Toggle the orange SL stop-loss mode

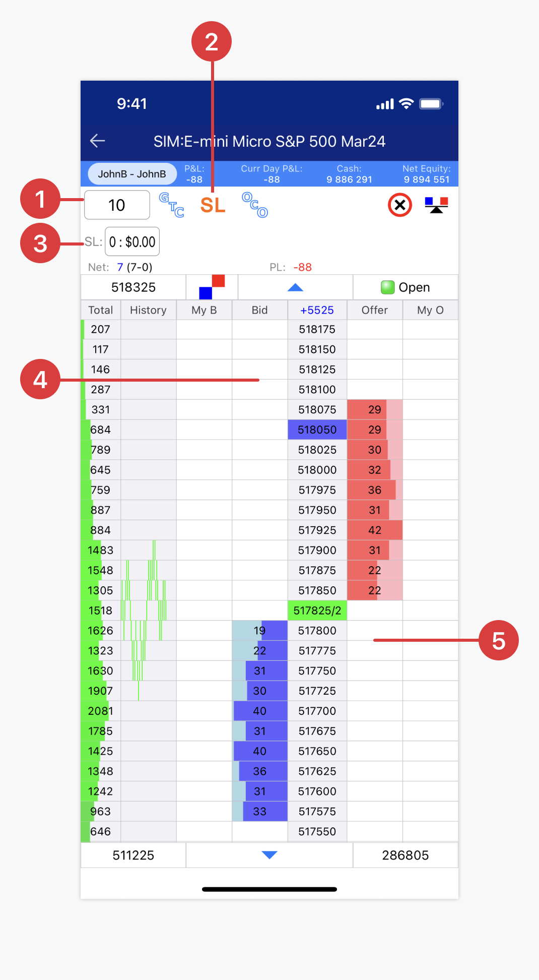pos(213,205)
